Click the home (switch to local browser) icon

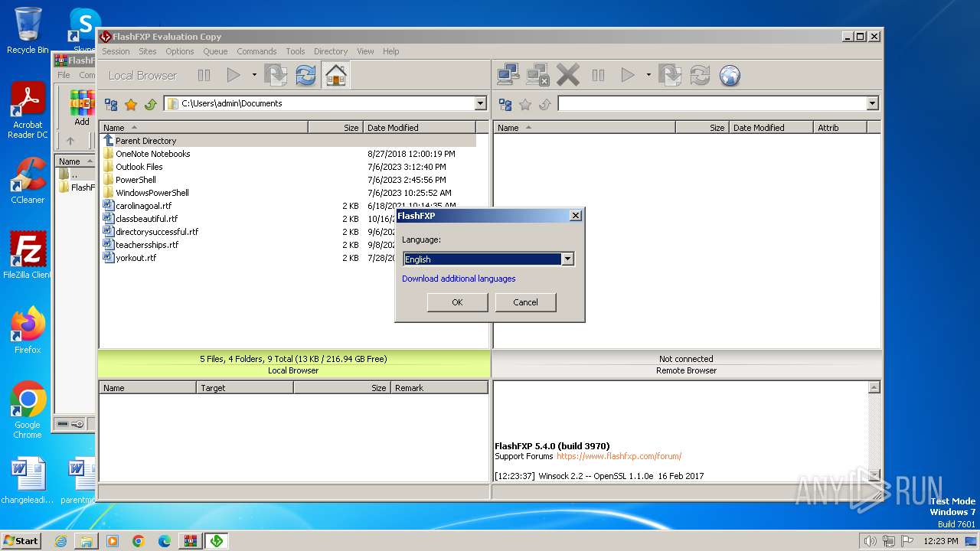[x=335, y=75]
